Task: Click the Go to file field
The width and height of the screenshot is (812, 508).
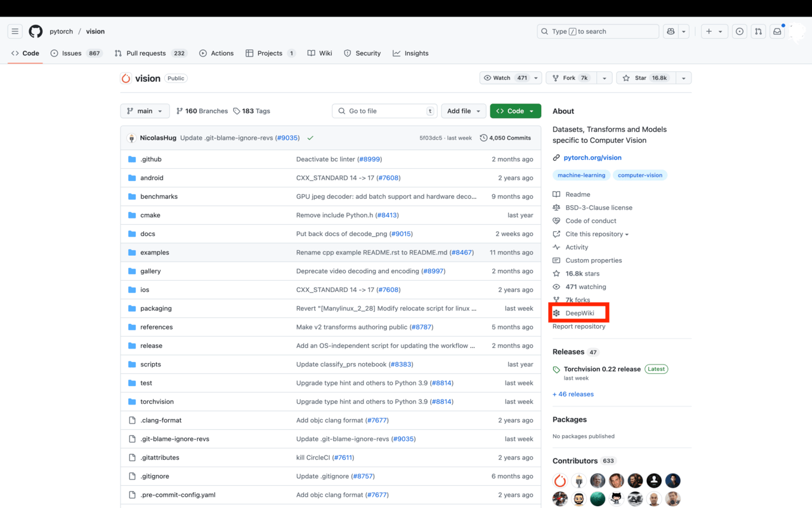Action: coord(385,111)
